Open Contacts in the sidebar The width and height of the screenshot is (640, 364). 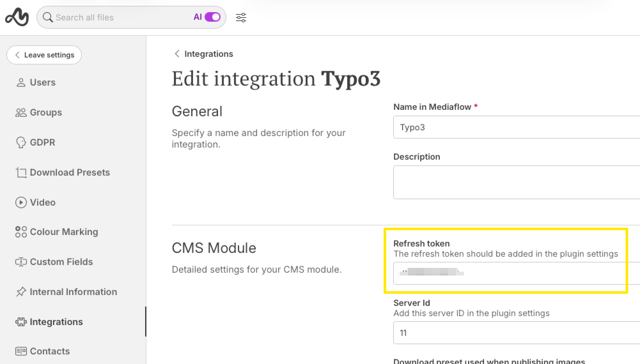click(50, 351)
